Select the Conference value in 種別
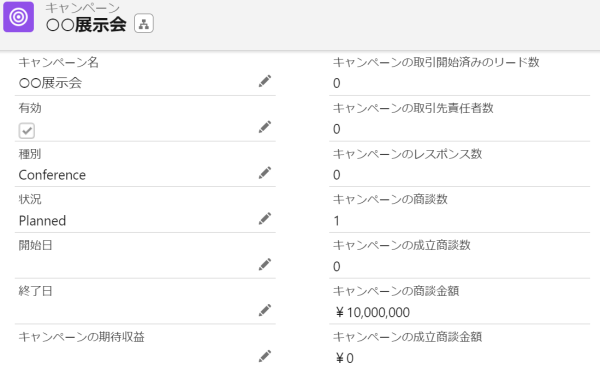Image resolution: width=600 pixels, height=369 pixels. point(52,175)
